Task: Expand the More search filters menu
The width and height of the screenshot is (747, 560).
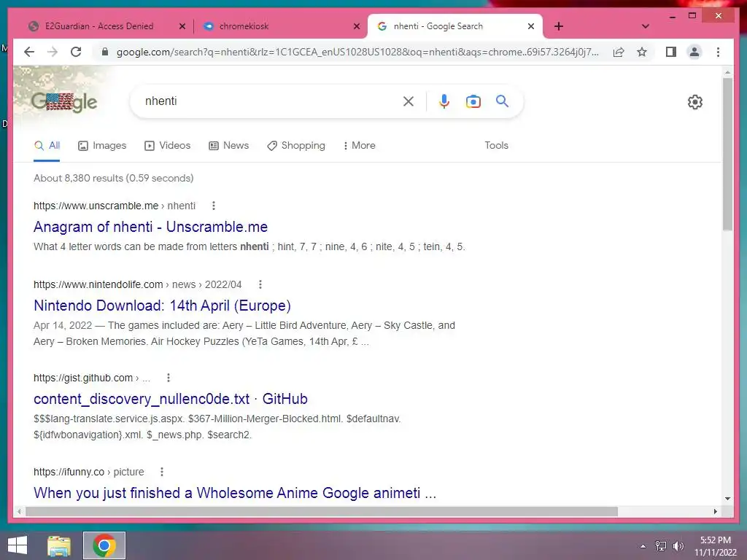Action: pos(359,145)
